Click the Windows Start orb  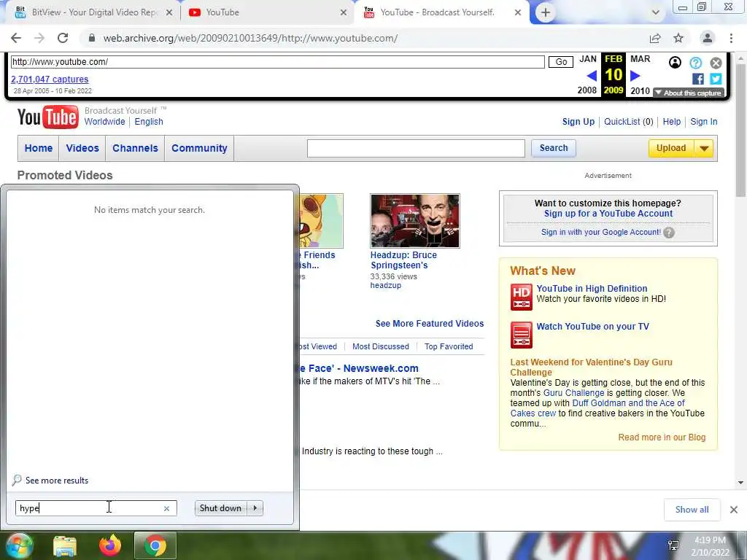tap(19, 545)
